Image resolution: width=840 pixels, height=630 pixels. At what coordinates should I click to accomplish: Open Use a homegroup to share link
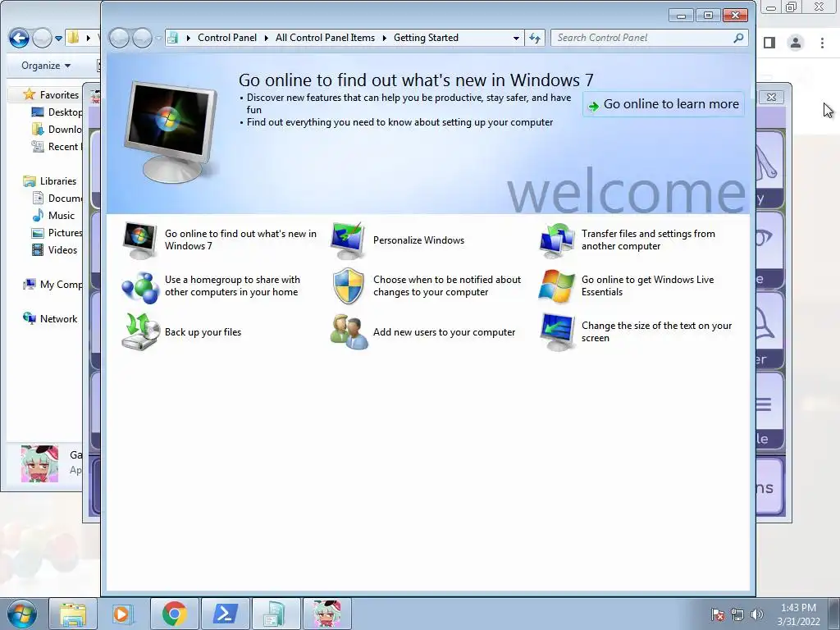[232, 285]
